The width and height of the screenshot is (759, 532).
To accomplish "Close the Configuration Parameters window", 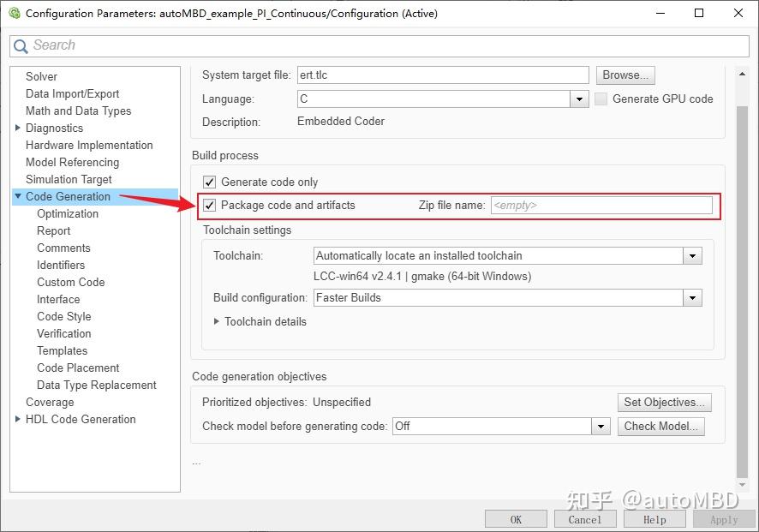I will pyautogui.click(x=738, y=13).
